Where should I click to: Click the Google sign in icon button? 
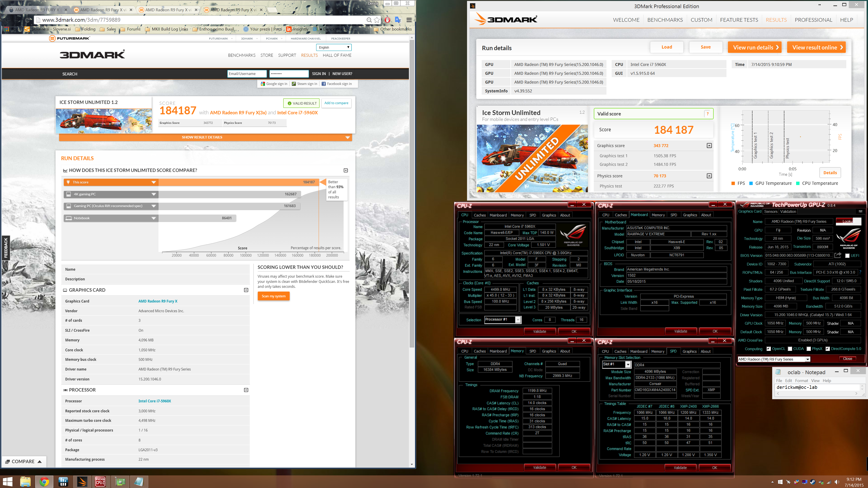274,84
